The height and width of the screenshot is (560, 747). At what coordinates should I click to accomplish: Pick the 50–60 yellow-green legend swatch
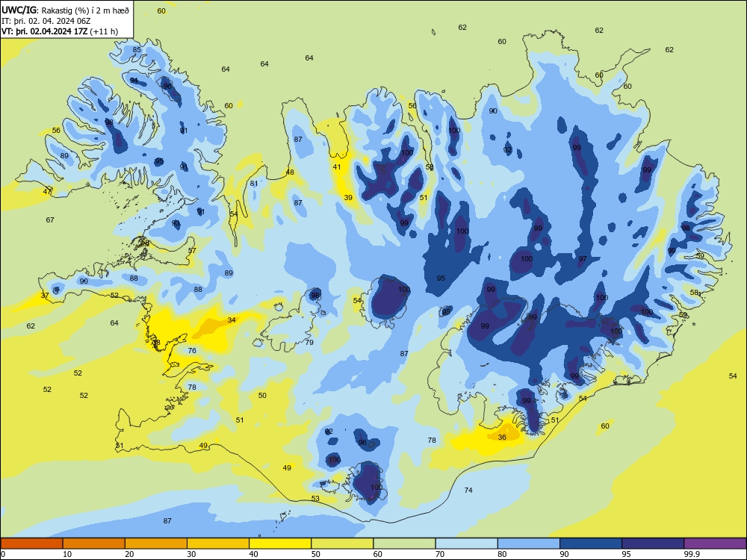pos(342,544)
